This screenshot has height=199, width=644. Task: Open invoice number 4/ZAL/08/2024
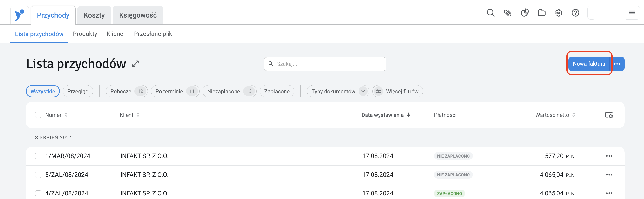[67, 193]
